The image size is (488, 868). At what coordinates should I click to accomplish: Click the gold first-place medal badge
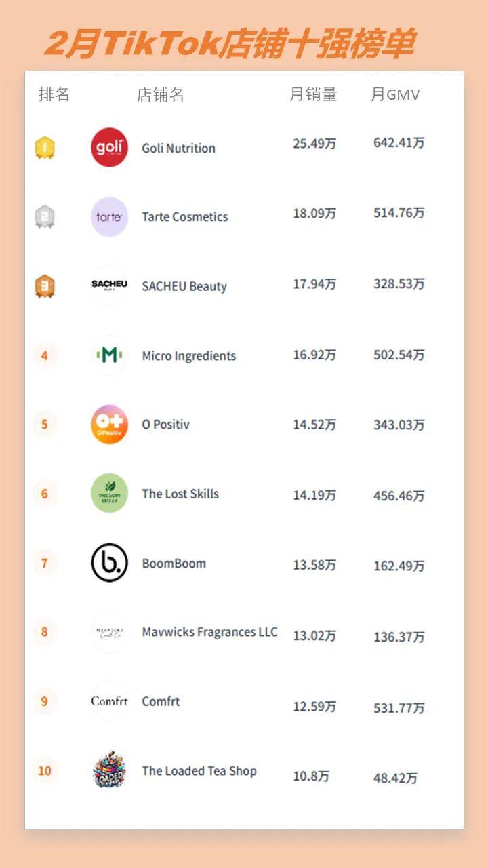[x=45, y=147]
